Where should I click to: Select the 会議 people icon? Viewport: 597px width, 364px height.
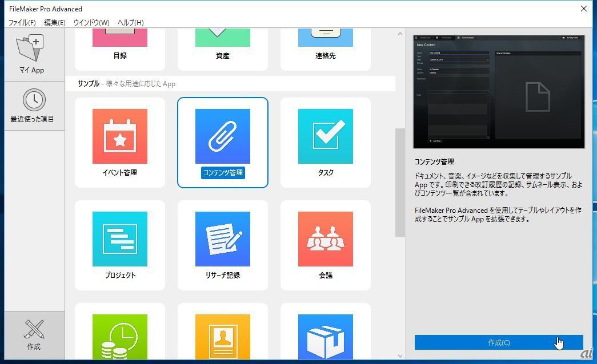pyautogui.click(x=326, y=239)
